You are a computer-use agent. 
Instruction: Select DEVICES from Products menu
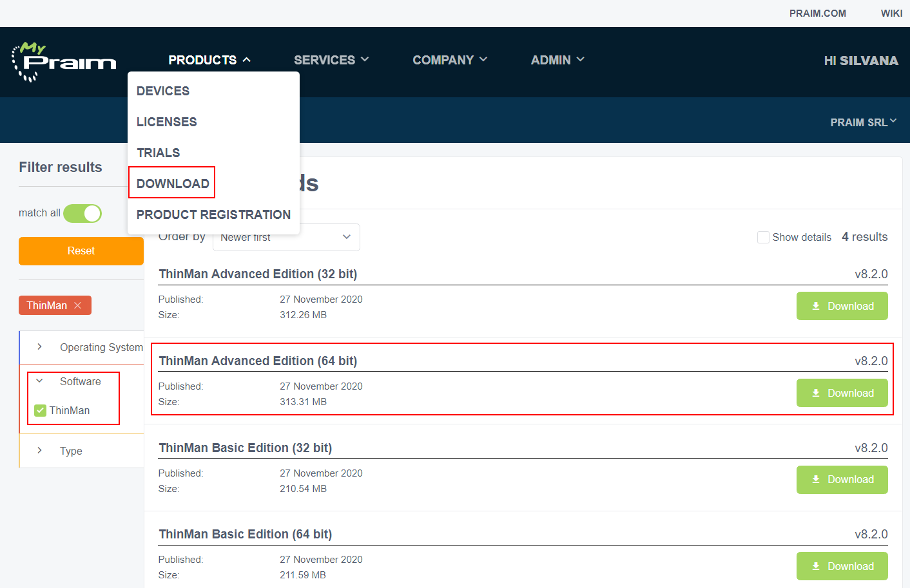point(163,91)
